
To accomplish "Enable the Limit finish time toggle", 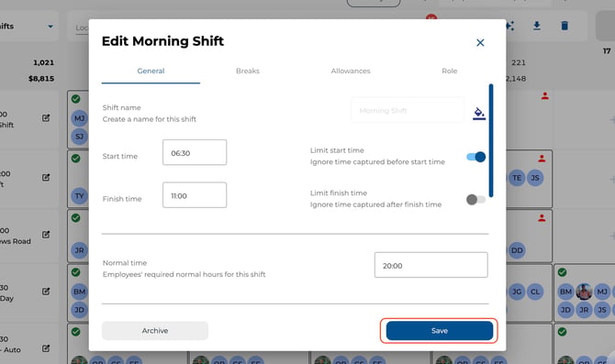I will [x=475, y=200].
